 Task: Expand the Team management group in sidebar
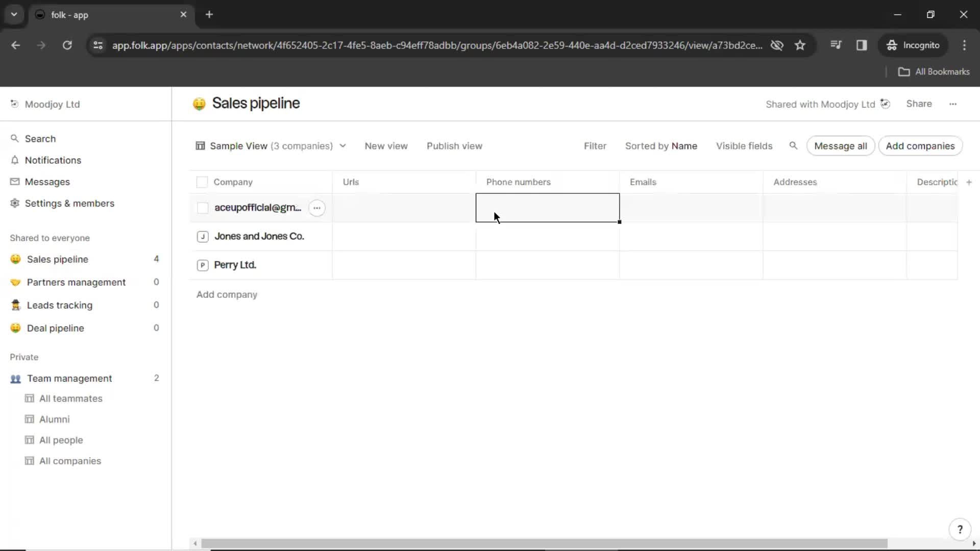69,378
